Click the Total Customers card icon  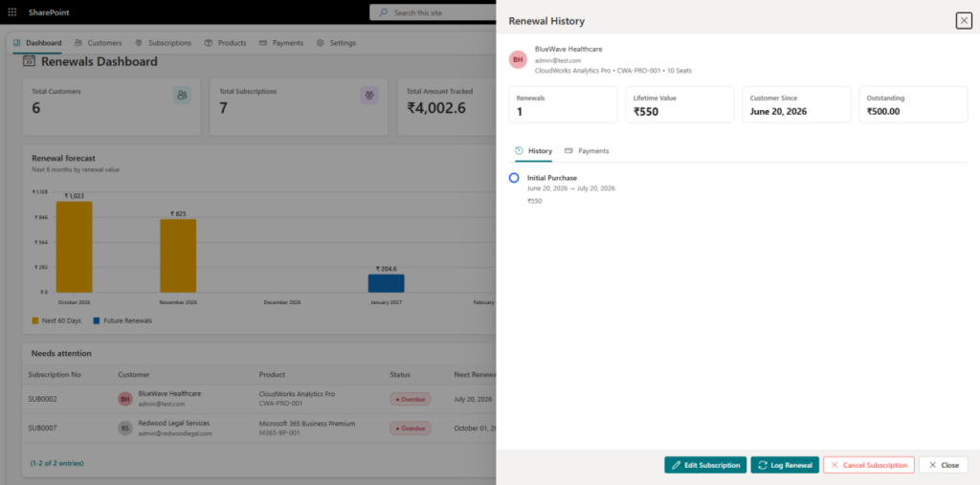click(182, 95)
